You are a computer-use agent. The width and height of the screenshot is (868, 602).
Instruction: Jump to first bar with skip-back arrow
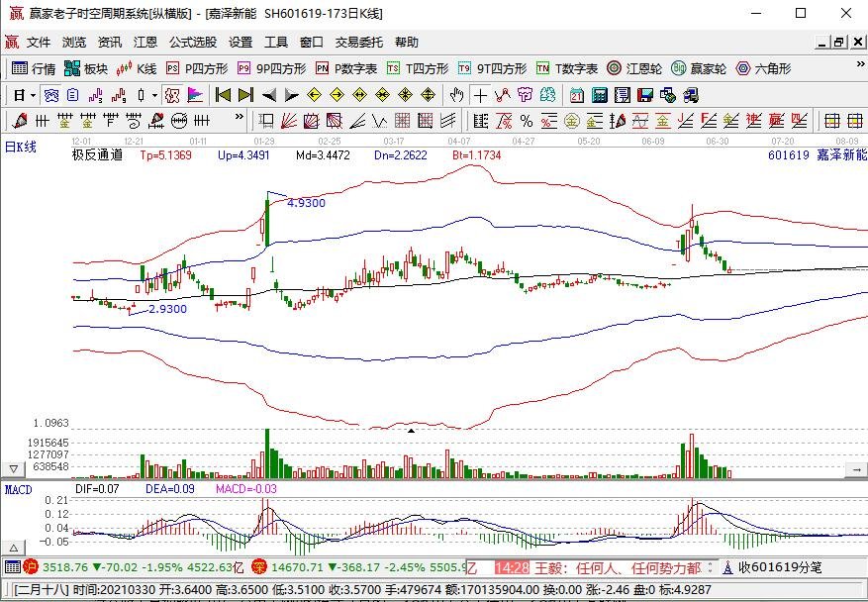tap(223, 95)
